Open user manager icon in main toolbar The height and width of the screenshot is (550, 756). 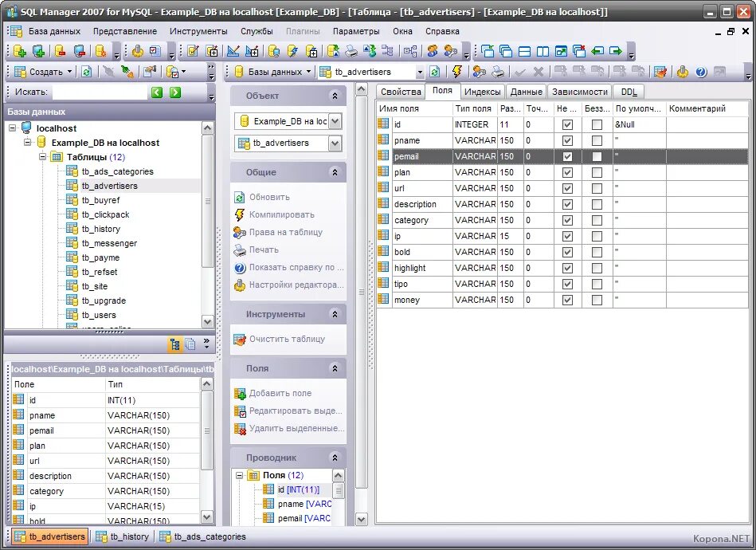433,51
